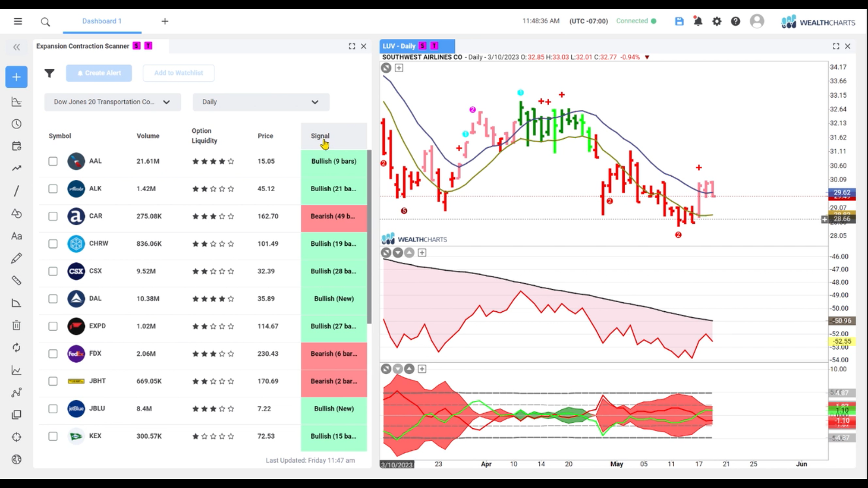Open the help question mark
Image resolution: width=868 pixels, height=488 pixels.
click(x=736, y=21)
